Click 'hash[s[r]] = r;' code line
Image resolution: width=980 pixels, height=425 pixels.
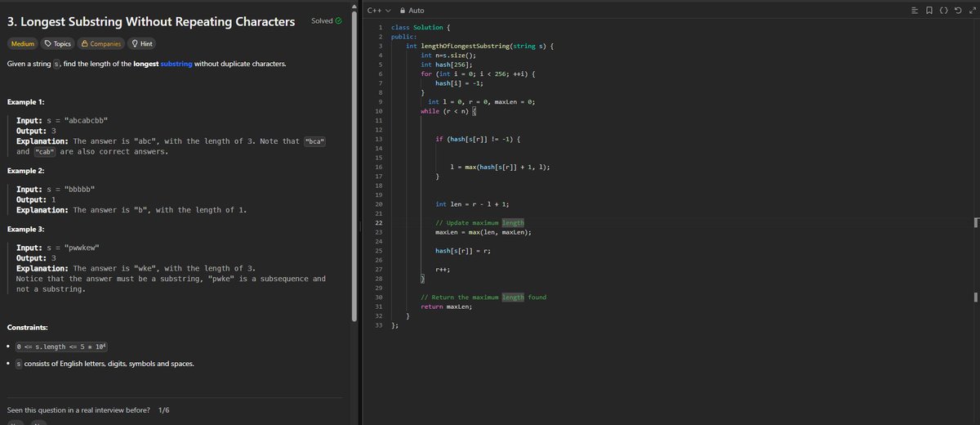pos(462,250)
